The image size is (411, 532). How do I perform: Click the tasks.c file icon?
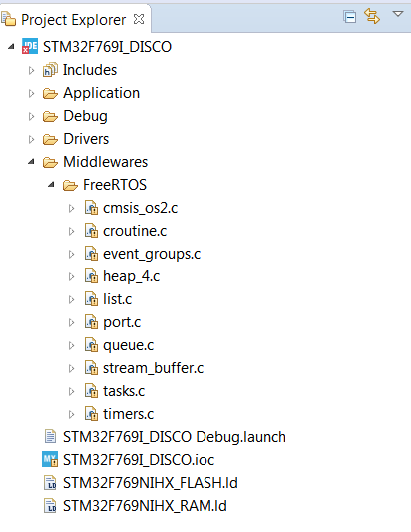point(91,392)
